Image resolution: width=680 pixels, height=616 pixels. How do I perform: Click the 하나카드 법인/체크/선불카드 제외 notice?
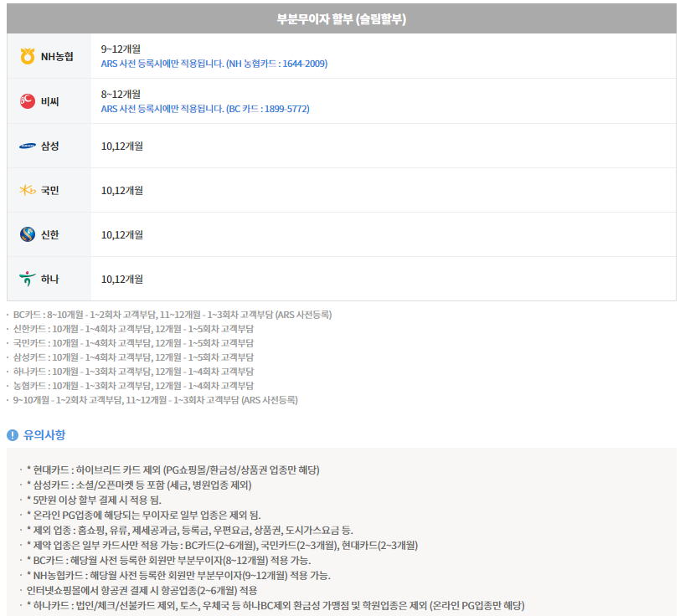276,606
